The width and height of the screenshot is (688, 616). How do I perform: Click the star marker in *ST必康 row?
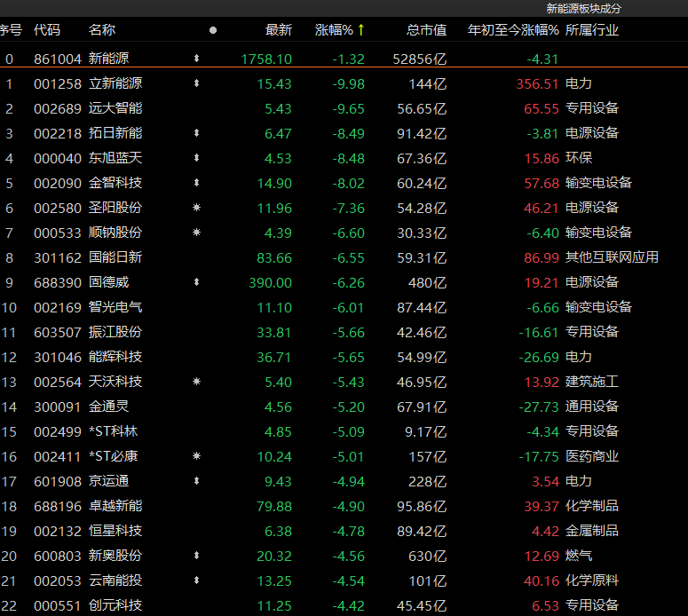(x=196, y=456)
